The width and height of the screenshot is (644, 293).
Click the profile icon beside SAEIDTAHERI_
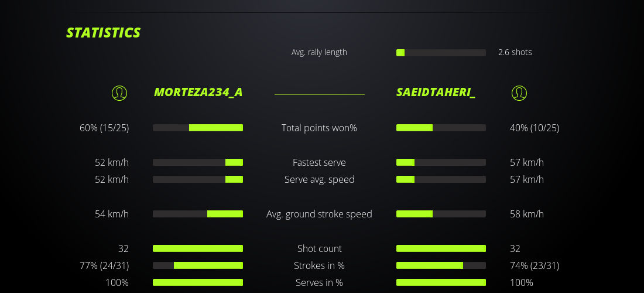tap(519, 93)
